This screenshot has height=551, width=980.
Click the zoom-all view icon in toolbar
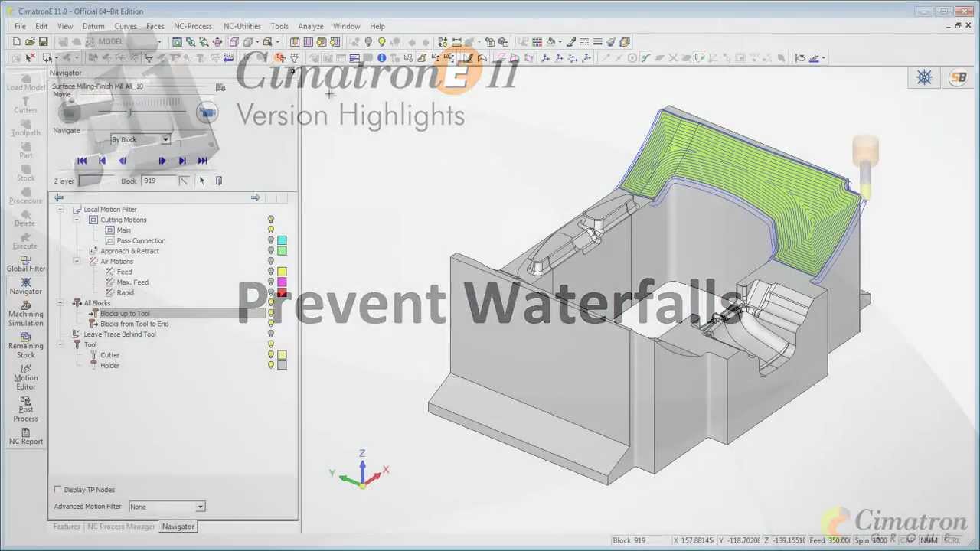177,42
